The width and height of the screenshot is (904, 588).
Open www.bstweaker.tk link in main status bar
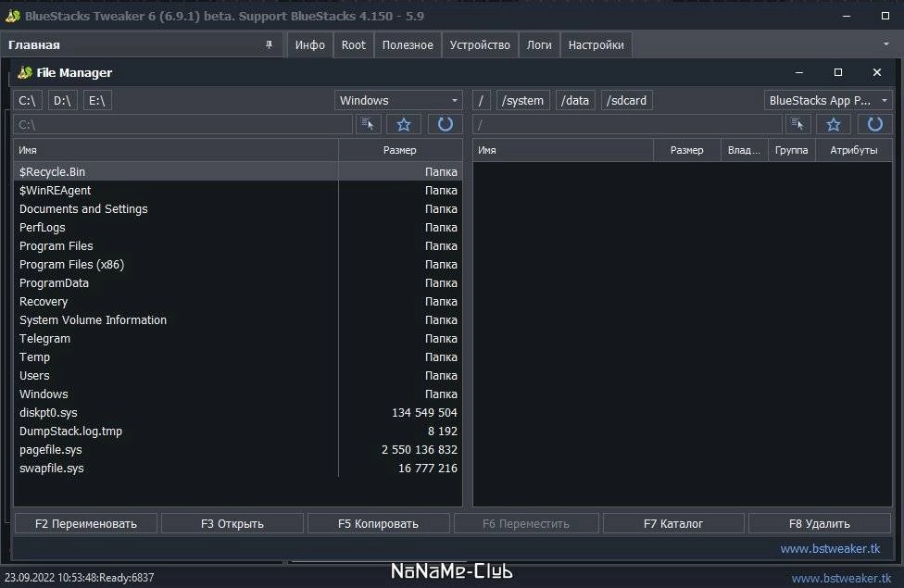[x=842, y=578]
